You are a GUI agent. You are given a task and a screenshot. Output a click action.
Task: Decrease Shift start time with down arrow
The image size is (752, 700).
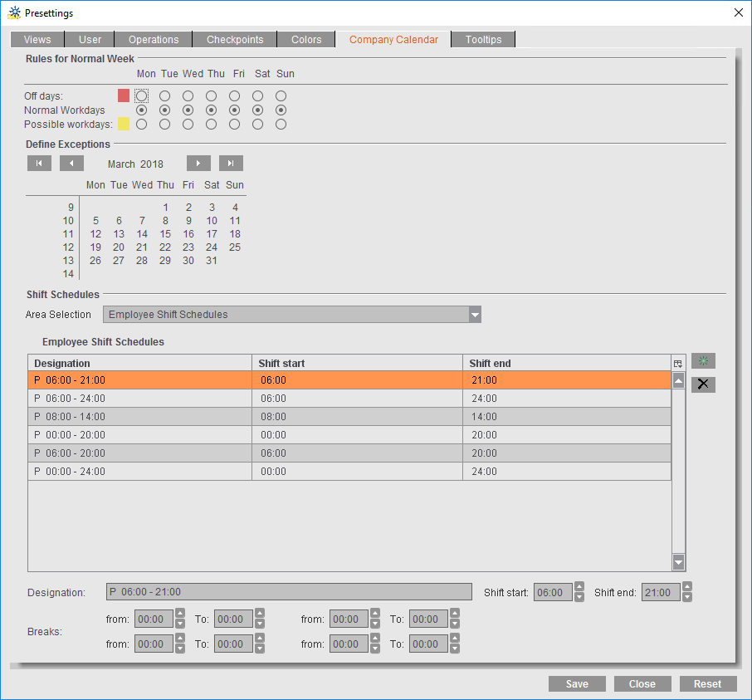coord(579,597)
